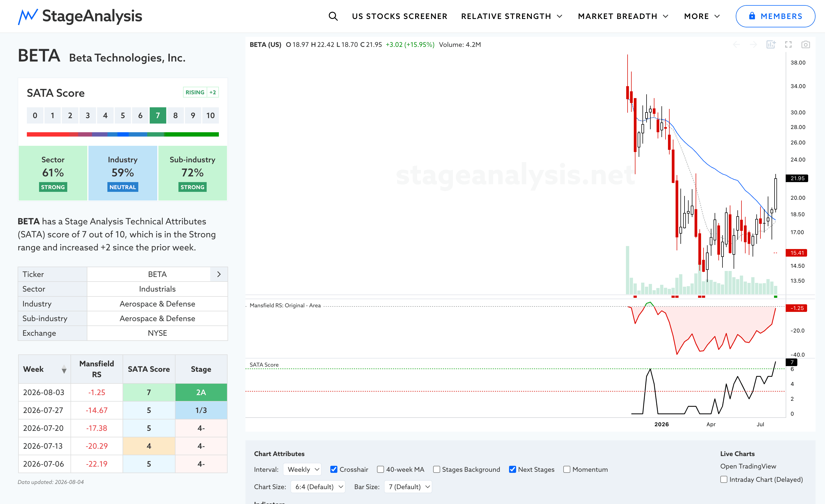Click the Mansfield RS: Original - Area label
The width and height of the screenshot is (825, 504).
click(x=285, y=305)
